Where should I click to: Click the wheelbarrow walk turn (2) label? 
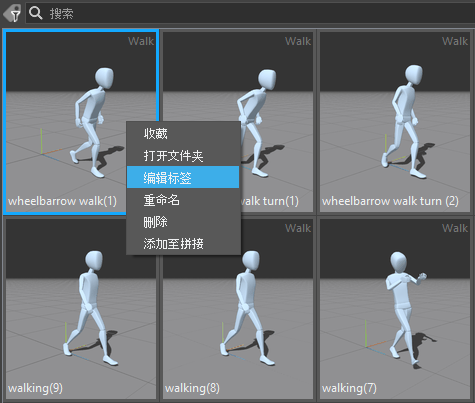[x=390, y=201]
